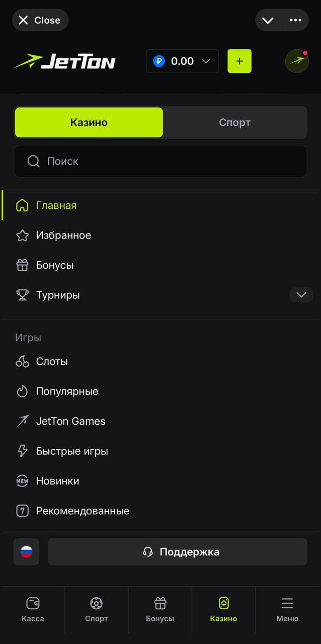The height and width of the screenshot is (644, 321).
Task: Click the JetTon Games rocket icon
Action: point(22,421)
